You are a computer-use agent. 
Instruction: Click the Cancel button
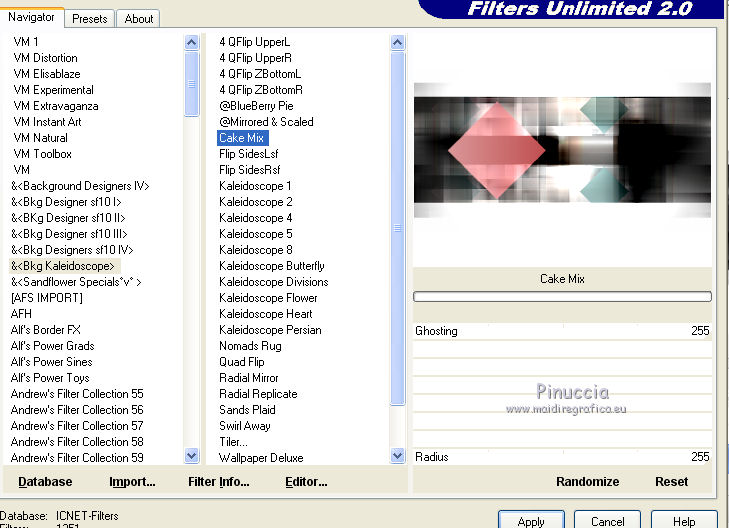607,521
